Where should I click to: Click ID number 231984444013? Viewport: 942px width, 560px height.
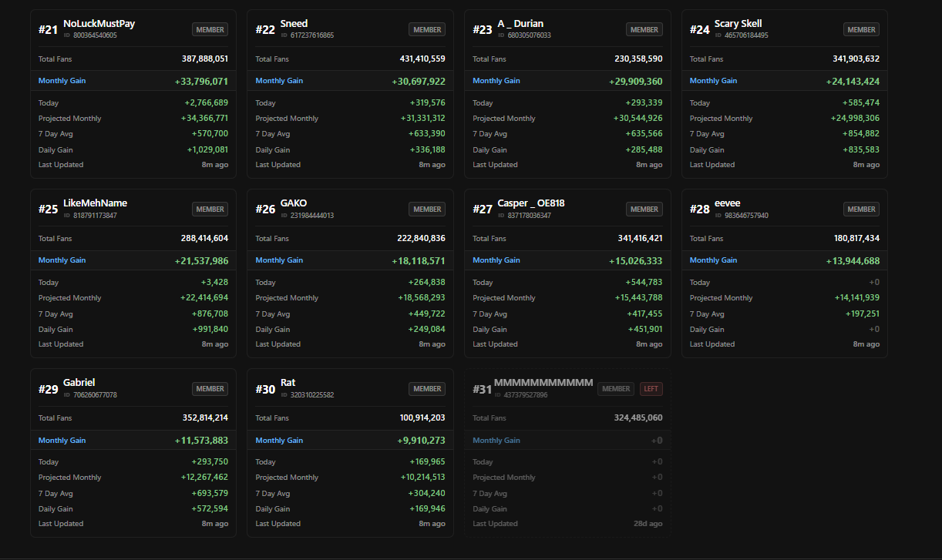click(x=312, y=215)
